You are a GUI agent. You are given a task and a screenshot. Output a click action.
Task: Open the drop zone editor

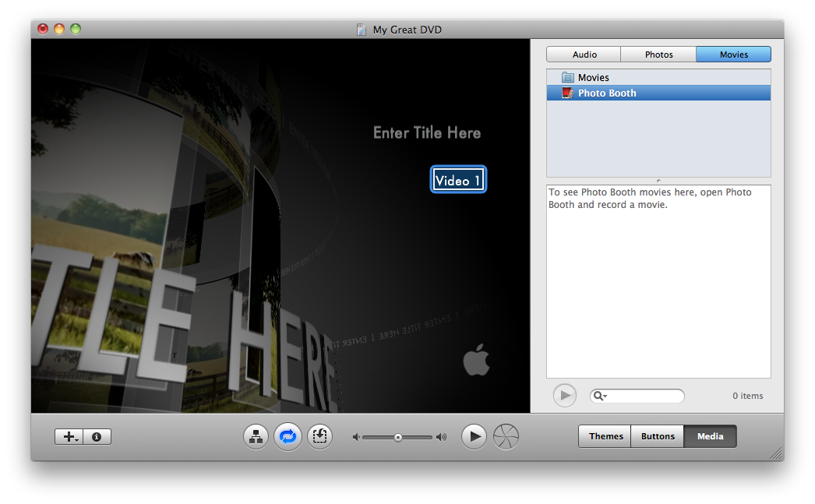coord(319,436)
